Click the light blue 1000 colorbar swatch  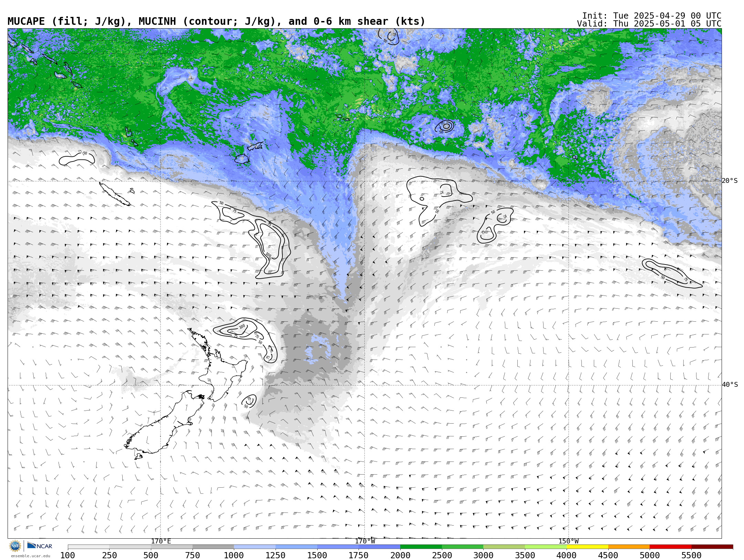pos(255,547)
